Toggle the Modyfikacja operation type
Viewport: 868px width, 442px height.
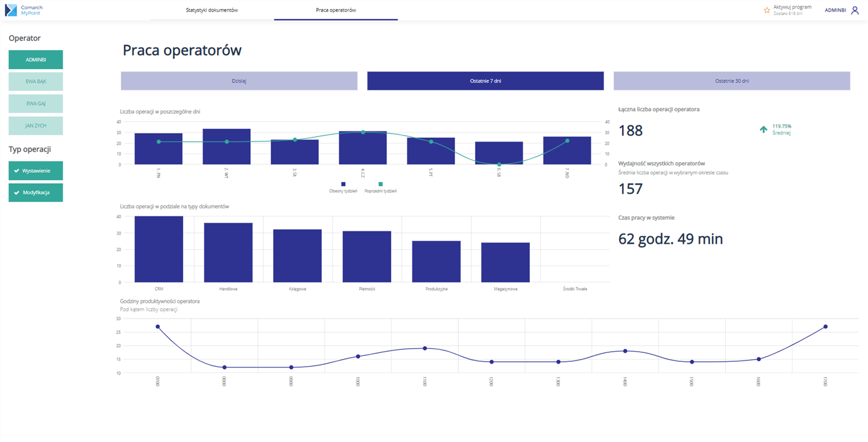36,193
